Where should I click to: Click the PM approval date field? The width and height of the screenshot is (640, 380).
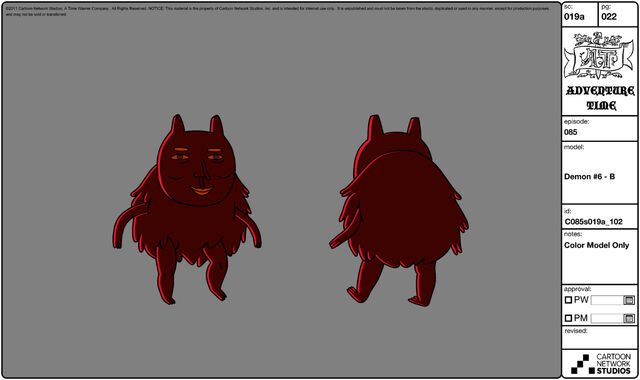point(607,318)
